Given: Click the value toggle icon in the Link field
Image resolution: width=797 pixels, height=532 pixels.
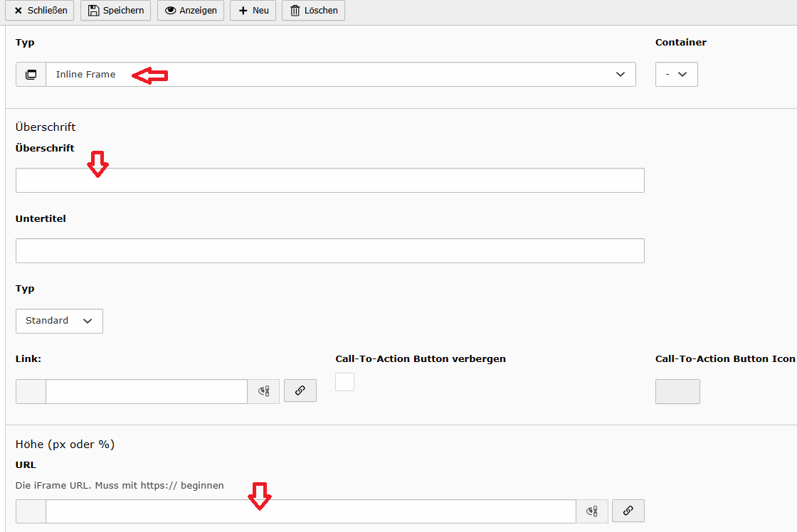Looking at the screenshot, I should [x=263, y=391].
